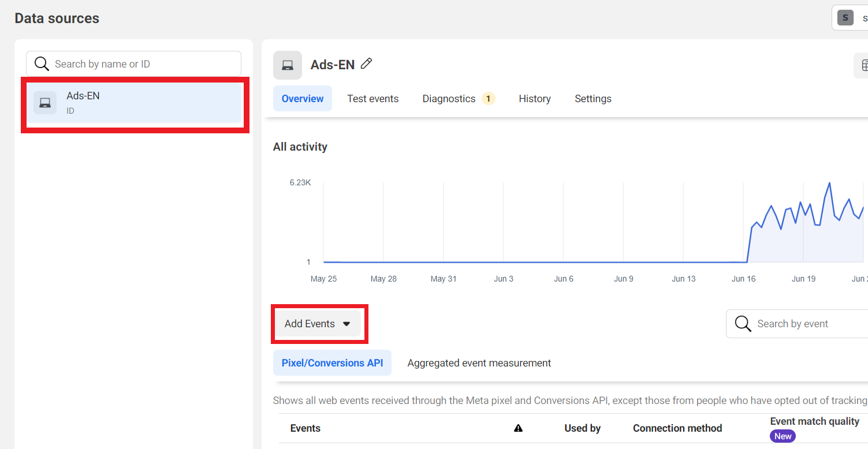Screen dimensions: 868x449
Task: Switch to the Overview tab
Action: pyautogui.click(x=303, y=99)
